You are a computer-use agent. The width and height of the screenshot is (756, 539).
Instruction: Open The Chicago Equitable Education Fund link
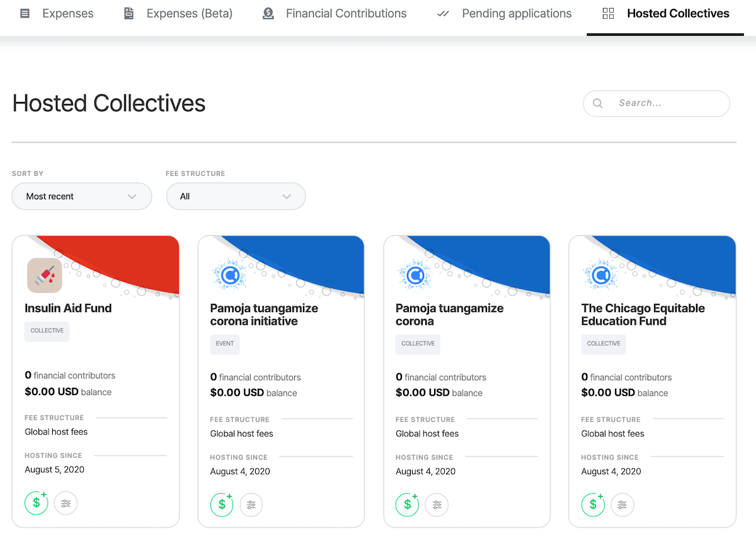coord(643,315)
